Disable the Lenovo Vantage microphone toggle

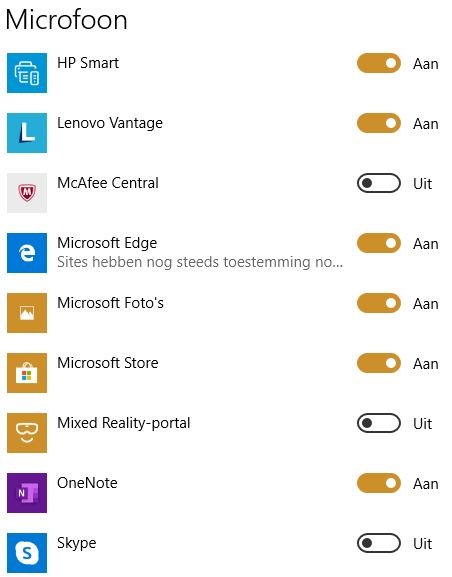[379, 123]
